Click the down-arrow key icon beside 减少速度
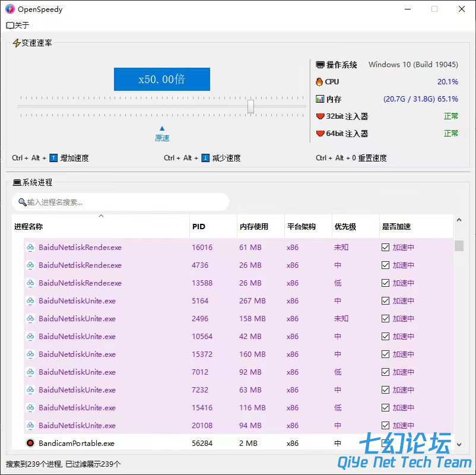 pyautogui.click(x=205, y=158)
